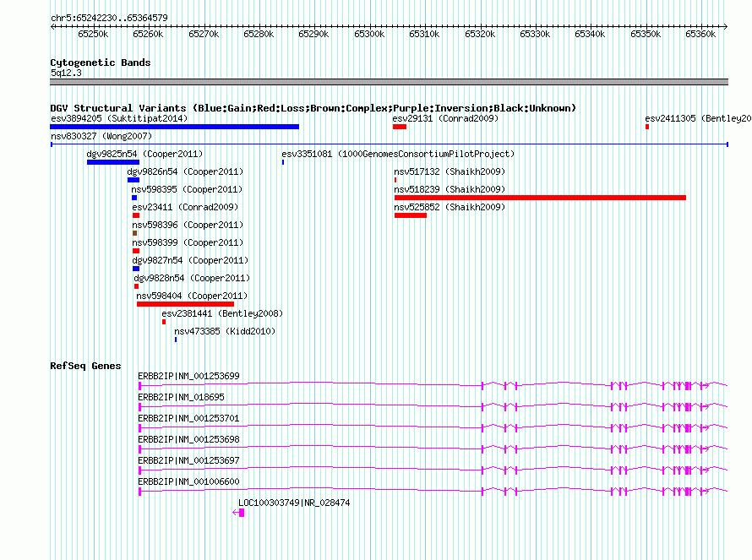Image resolution: width=752 pixels, height=560 pixels.
Task: Click the esv3894205 (Suktitipat2014) variant label
Action: 119,118
